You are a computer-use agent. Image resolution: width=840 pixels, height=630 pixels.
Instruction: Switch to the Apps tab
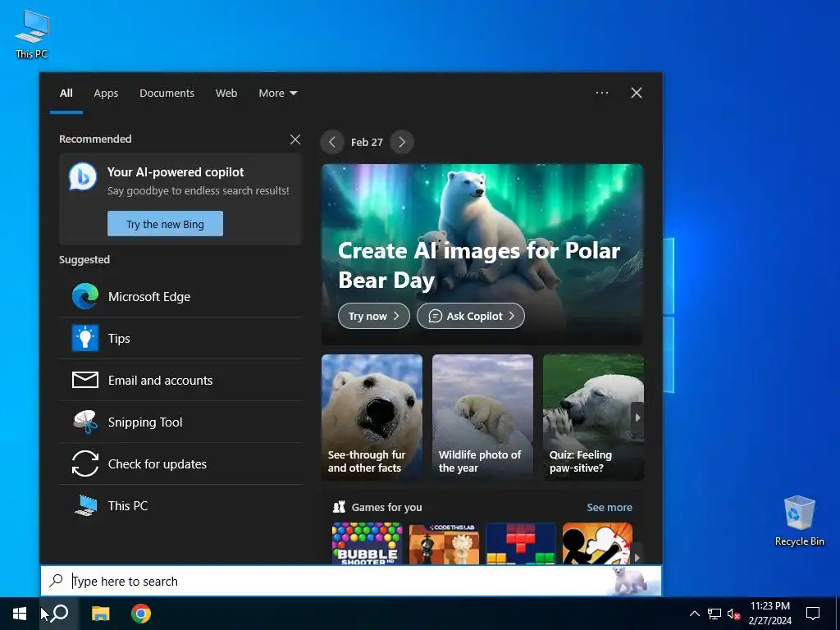106,94
